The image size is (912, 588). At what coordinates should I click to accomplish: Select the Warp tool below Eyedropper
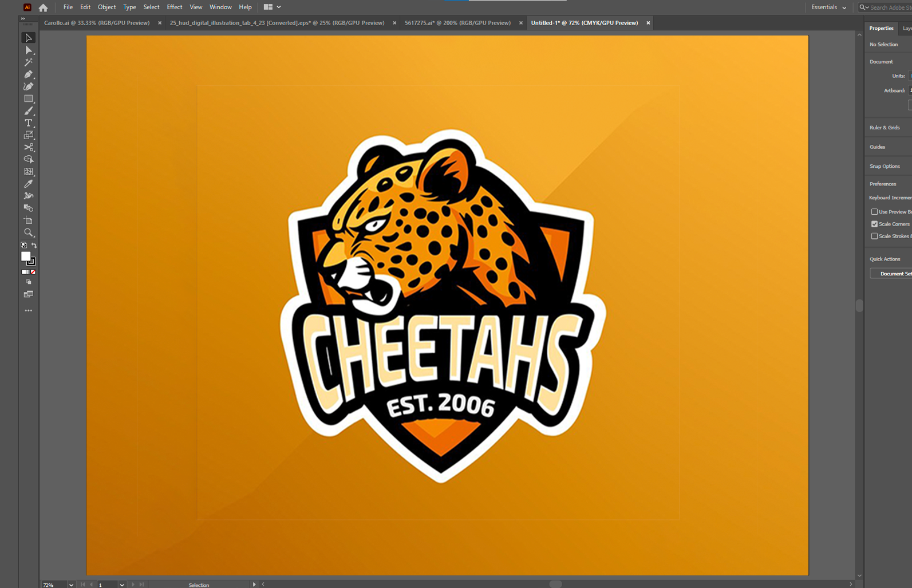coord(28,196)
